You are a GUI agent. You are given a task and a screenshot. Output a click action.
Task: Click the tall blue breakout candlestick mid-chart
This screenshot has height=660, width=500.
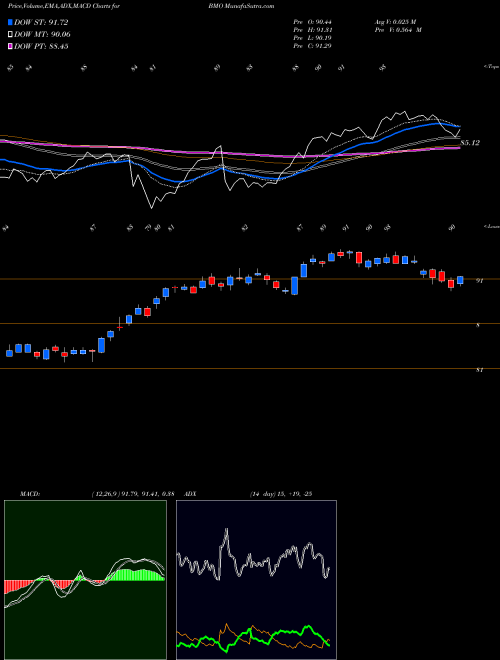pos(295,285)
